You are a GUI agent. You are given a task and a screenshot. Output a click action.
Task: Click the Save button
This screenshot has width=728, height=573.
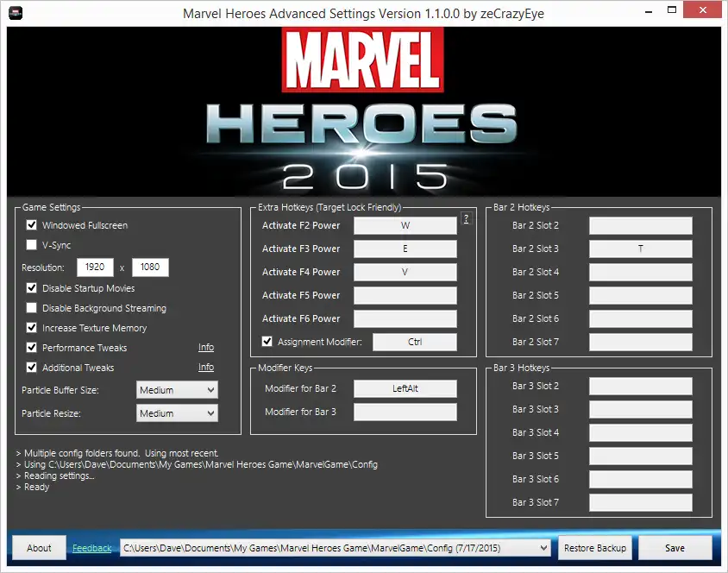point(675,548)
